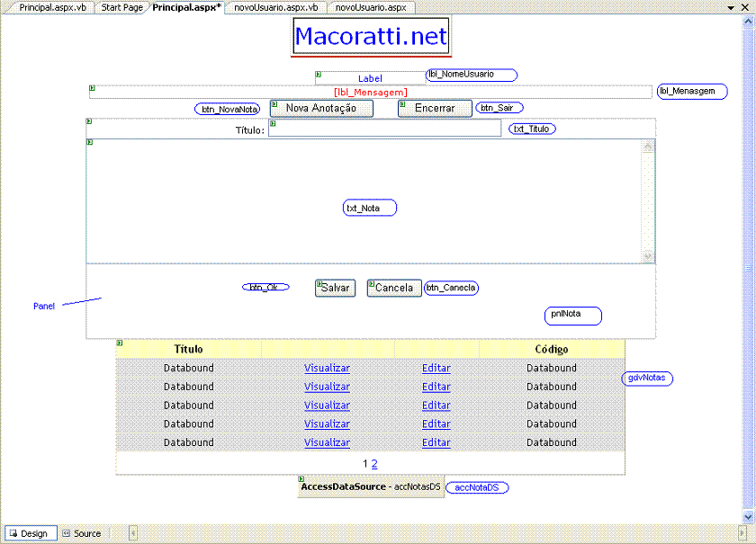The width and height of the screenshot is (756, 544).
Task: Select the red [lbl_Mensagem] label
Action: [370, 92]
